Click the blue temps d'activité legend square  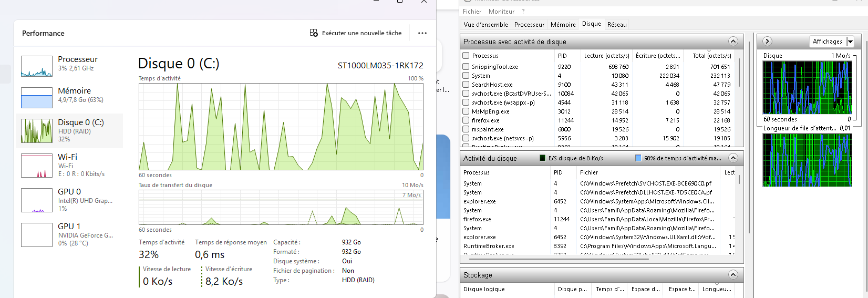point(638,158)
